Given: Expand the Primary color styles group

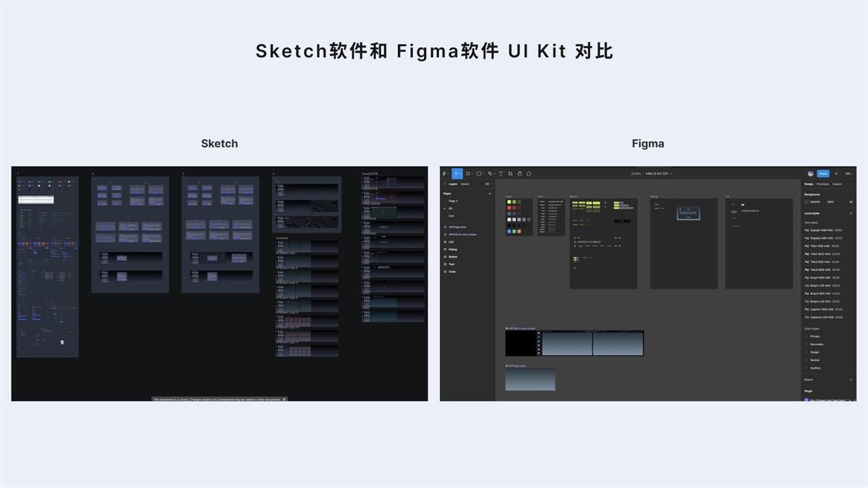Looking at the screenshot, I should tap(807, 336).
